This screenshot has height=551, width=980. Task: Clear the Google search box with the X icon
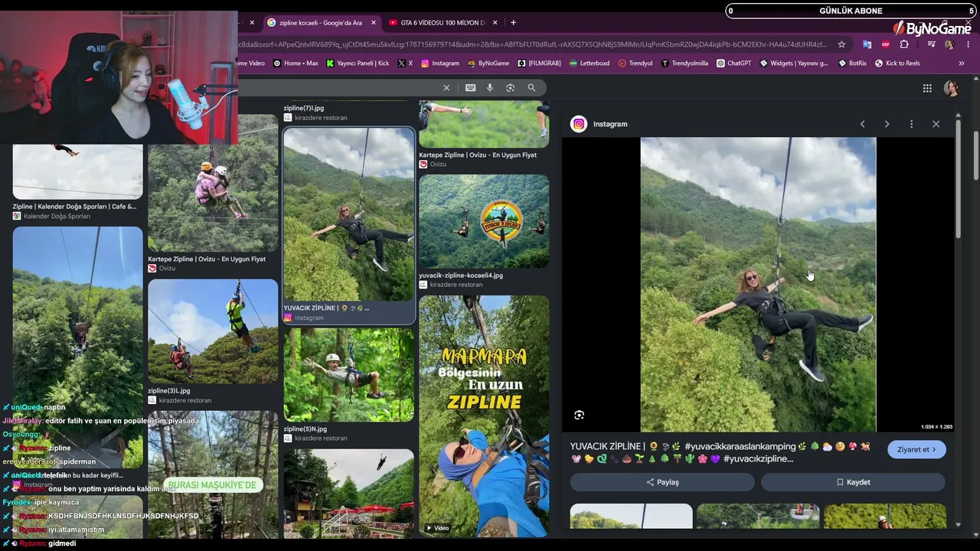pos(446,88)
